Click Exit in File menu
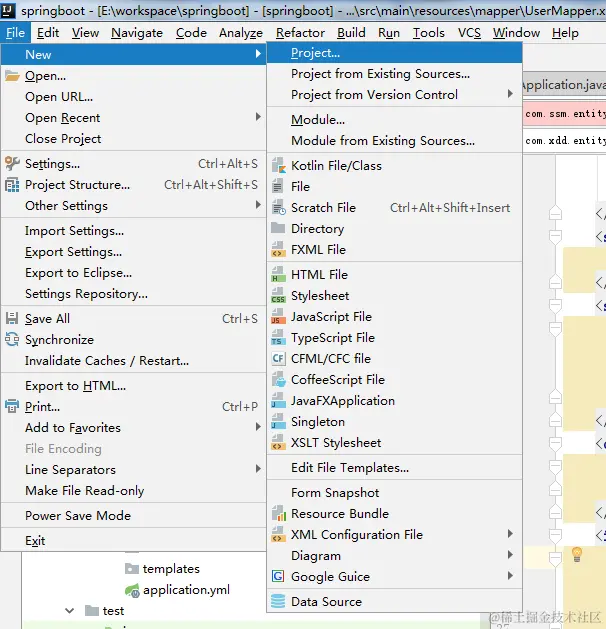The image size is (606, 629). coord(133,541)
